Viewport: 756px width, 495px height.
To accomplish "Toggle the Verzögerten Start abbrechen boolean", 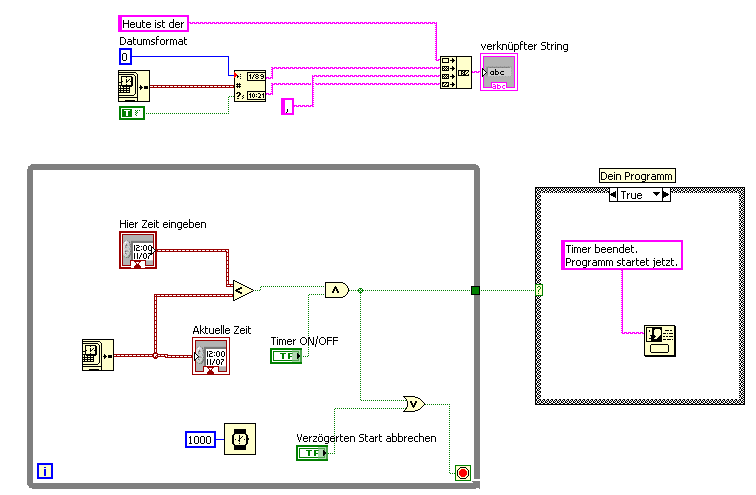I will [x=312, y=453].
